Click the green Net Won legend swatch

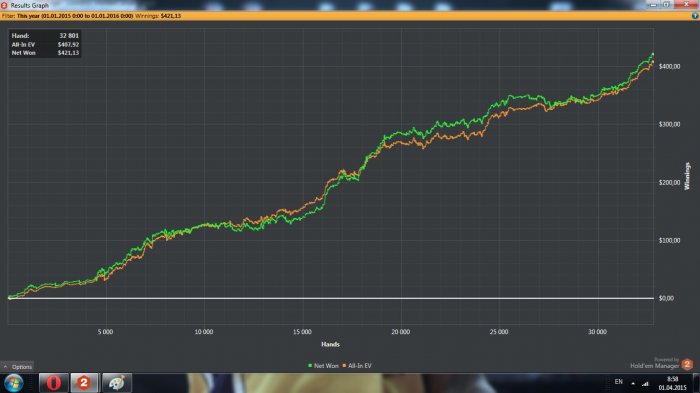pyautogui.click(x=310, y=365)
